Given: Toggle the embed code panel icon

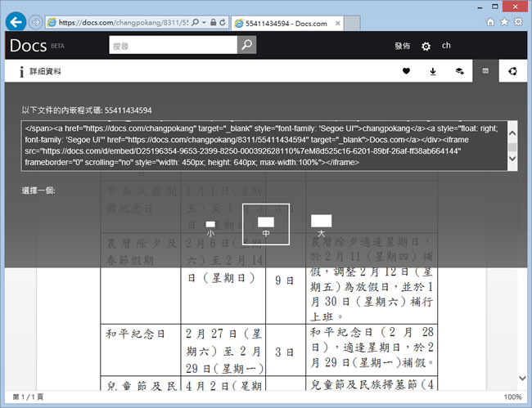Looking at the screenshot, I should (485, 71).
